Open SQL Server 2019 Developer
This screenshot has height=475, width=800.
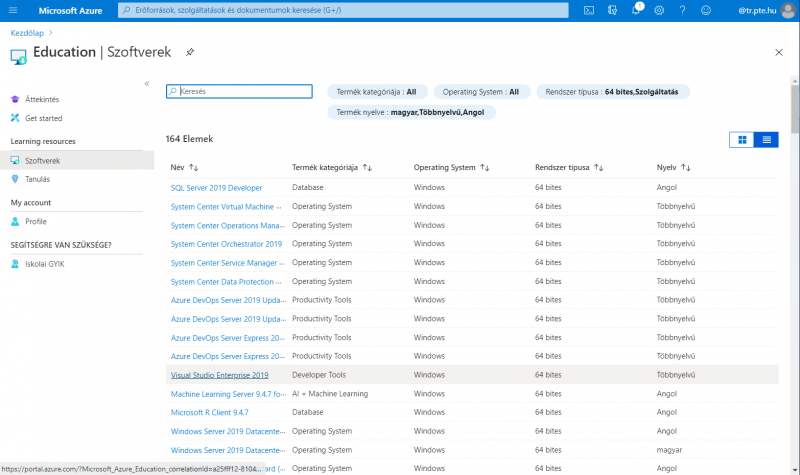tap(216, 188)
